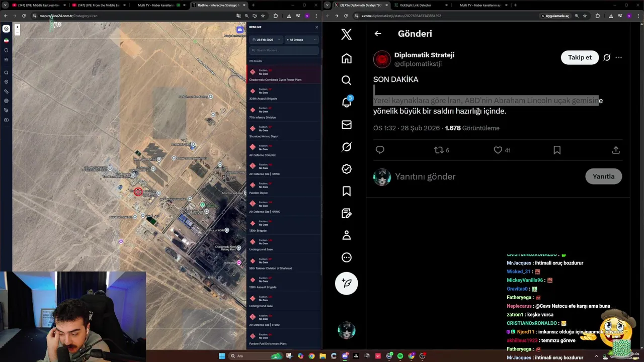Image resolution: width=644 pixels, height=362 pixels.
Task: Open X notifications bell
Action: pos(346,102)
